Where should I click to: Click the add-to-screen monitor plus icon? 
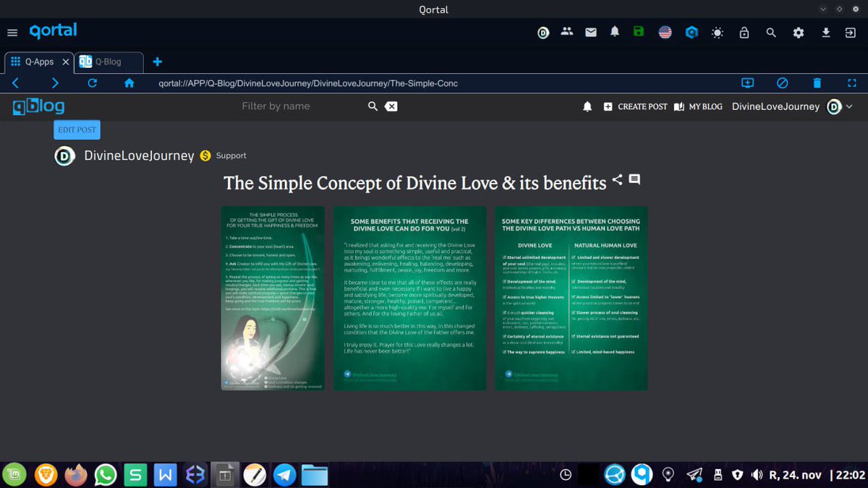[x=748, y=83]
